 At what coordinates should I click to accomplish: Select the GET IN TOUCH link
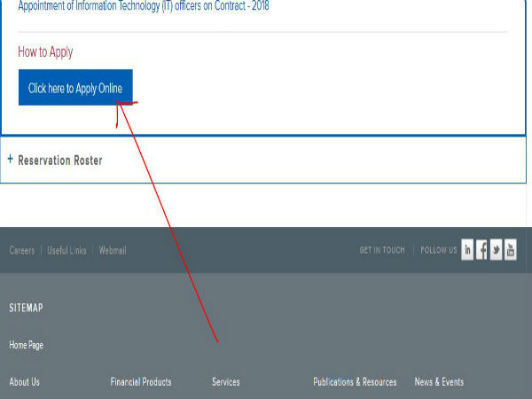pyautogui.click(x=382, y=250)
